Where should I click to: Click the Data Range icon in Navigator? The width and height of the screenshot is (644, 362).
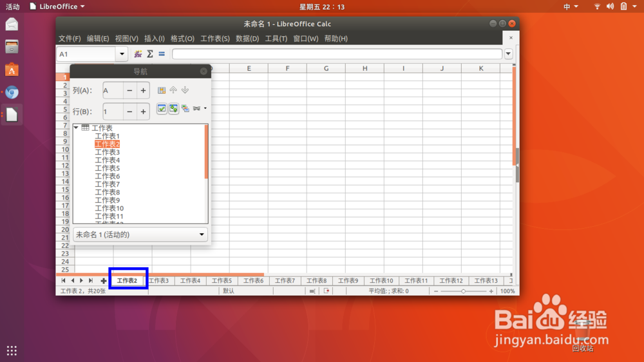coord(162,90)
